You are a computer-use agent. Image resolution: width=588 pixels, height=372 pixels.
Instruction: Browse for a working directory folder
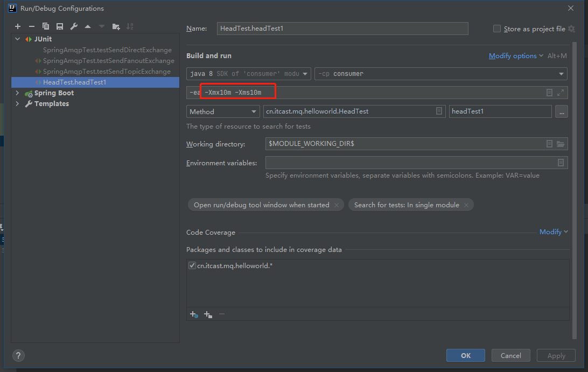point(561,144)
